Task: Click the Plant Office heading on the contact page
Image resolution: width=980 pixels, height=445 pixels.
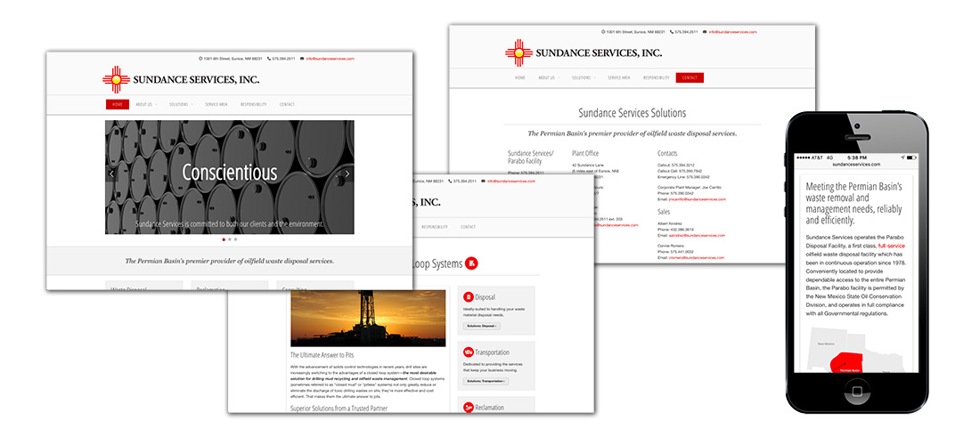Action: (586, 153)
